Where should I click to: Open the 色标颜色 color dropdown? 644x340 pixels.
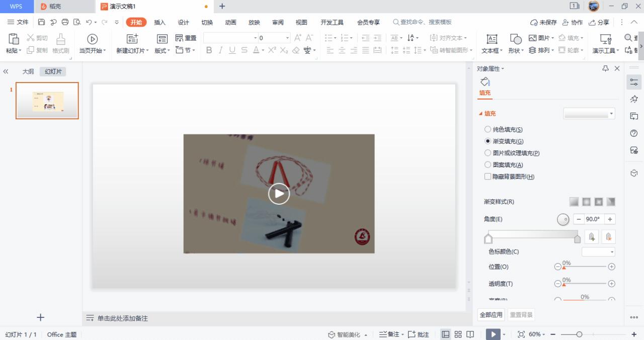[598, 251]
